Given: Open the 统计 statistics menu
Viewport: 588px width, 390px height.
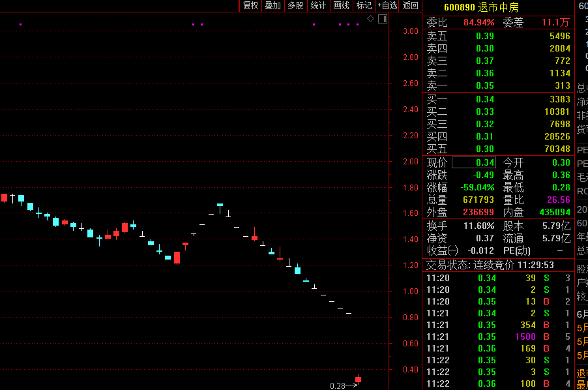Looking at the screenshot, I should pos(318,6).
